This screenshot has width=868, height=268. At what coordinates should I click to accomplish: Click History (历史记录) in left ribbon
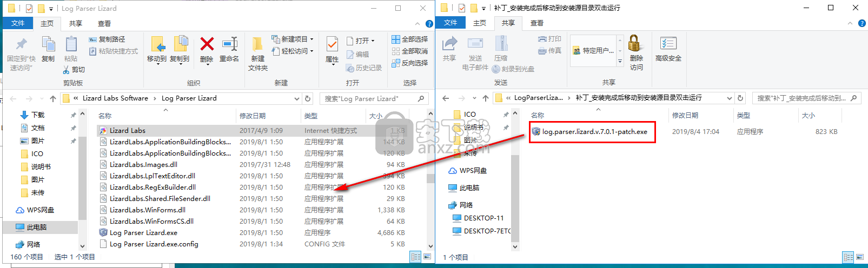(364, 68)
